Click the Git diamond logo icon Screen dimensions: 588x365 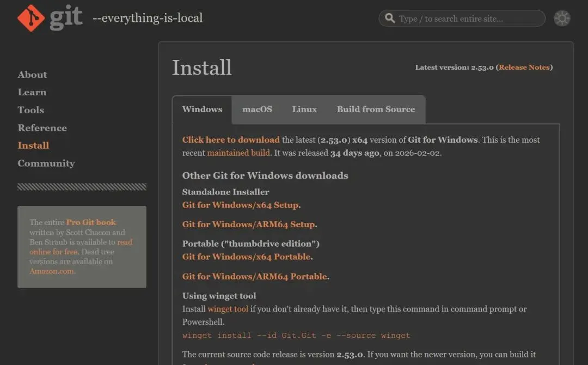pyautogui.click(x=30, y=18)
